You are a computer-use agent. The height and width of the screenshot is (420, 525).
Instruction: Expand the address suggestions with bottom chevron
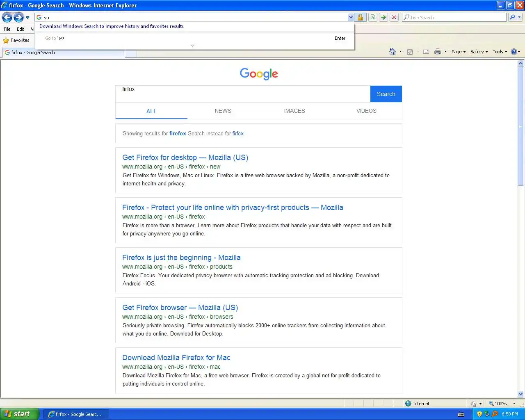coord(192,46)
